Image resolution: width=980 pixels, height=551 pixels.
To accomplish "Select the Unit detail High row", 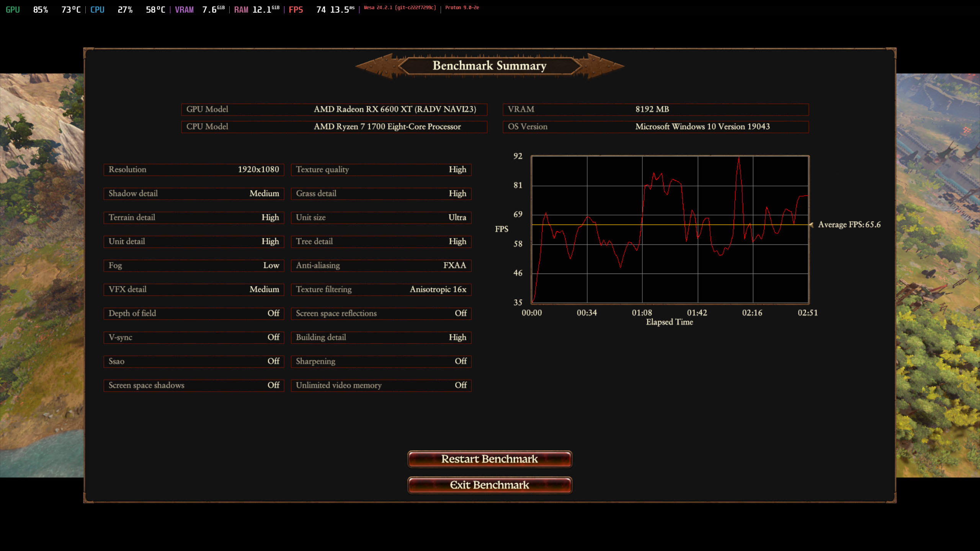I will point(194,241).
